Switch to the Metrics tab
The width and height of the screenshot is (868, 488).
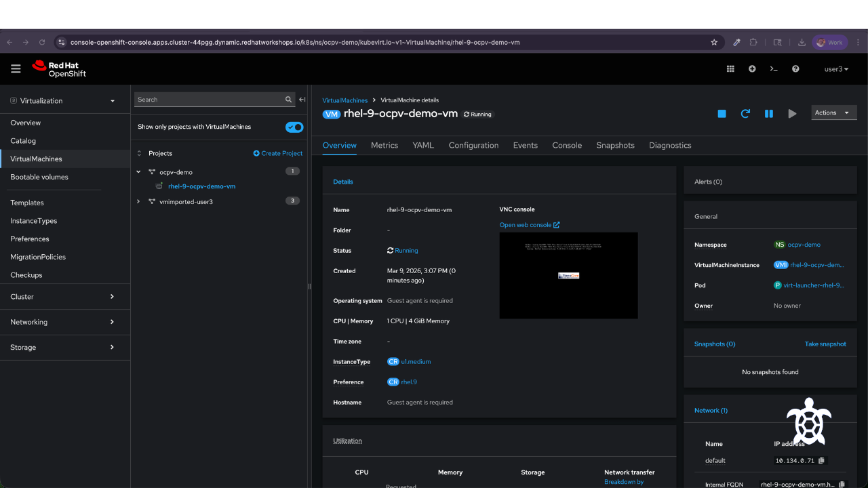[x=384, y=145]
